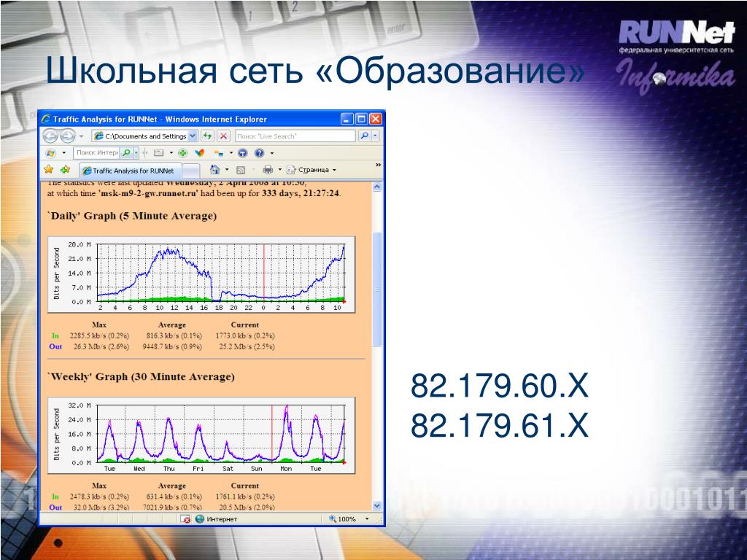Click the IE Back navigation button
Image resolution: width=747 pixels, height=560 pixels.
pos(50,136)
